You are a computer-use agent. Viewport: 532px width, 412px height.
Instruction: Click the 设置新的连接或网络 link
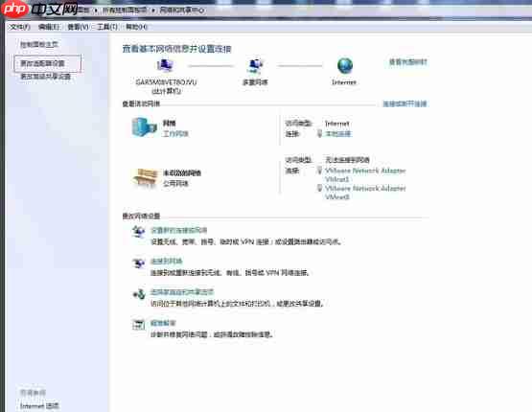(179, 230)
